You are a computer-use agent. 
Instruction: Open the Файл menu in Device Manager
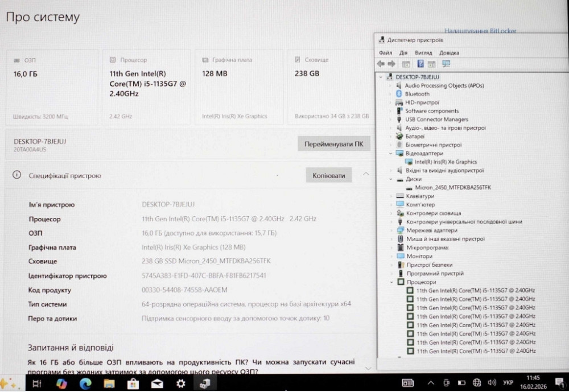tap(385, 53)
